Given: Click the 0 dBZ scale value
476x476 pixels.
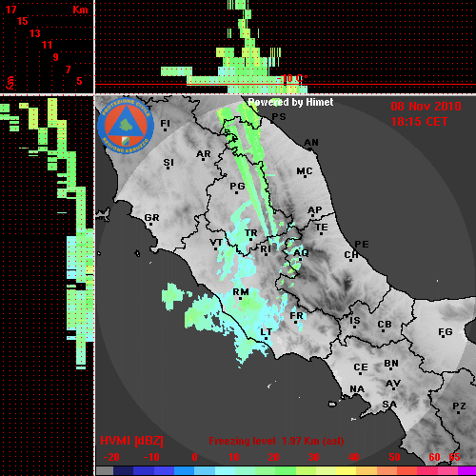Looking at the screenshot, I should click(x=194, y=457).
